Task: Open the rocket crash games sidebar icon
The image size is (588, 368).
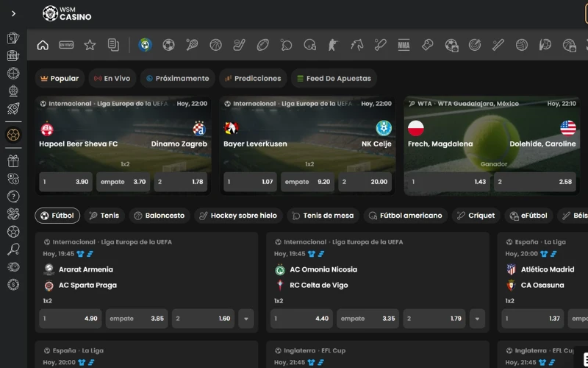Action: [13, 108]
